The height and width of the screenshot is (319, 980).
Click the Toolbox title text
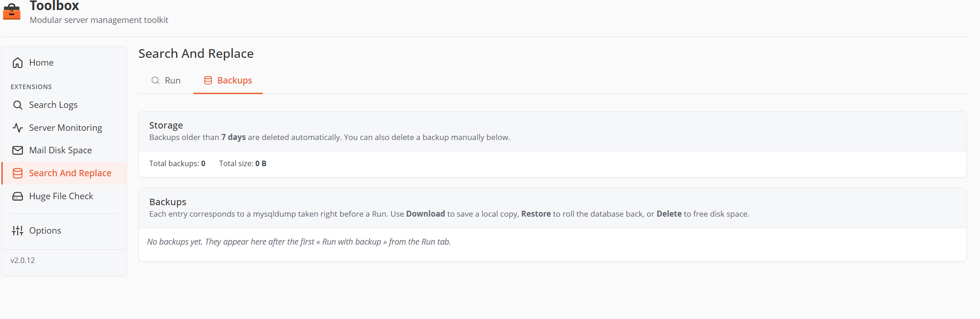click(54, 6)
